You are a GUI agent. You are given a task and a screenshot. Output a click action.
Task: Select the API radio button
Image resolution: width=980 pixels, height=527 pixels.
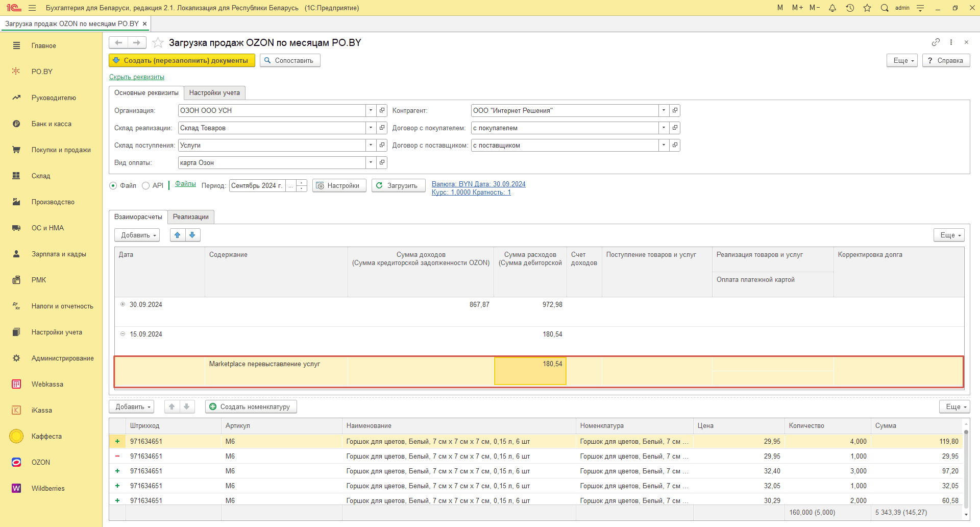click(x=145, y=185)
